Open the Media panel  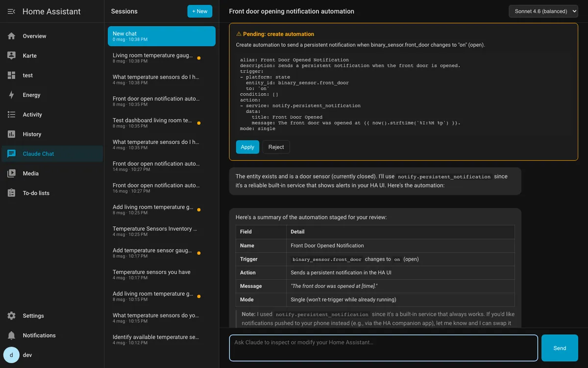pyautogui.click(x=52, y=173)
